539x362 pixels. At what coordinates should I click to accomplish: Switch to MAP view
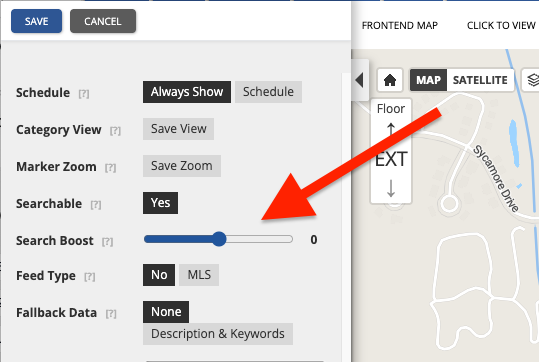click(428, 80)
